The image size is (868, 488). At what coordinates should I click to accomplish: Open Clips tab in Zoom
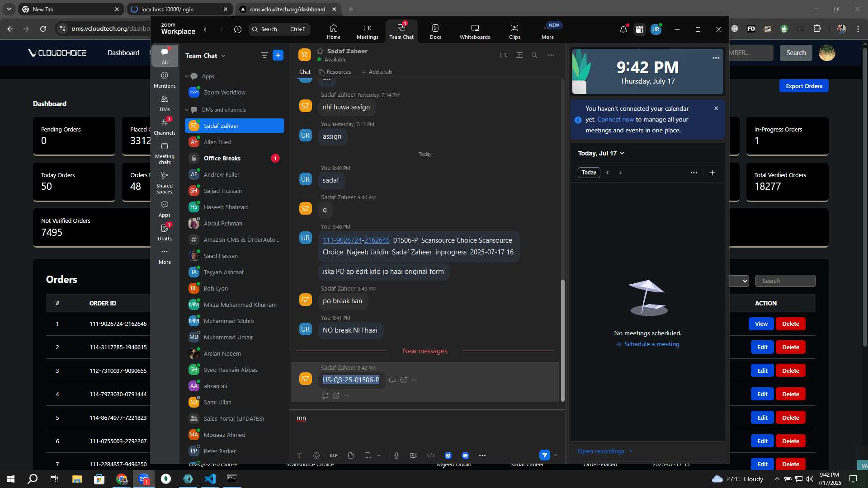[x=514, y=32]
